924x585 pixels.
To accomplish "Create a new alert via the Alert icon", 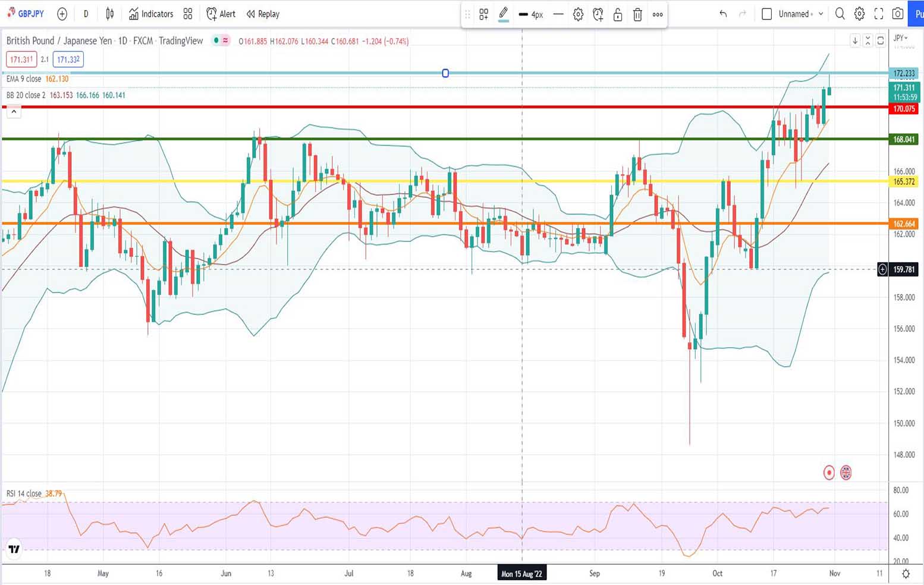I will 220,14.
